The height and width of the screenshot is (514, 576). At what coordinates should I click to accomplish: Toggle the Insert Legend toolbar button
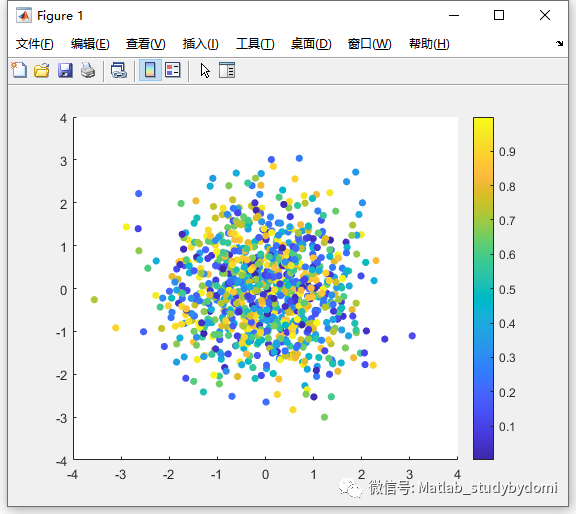[173, 70]
